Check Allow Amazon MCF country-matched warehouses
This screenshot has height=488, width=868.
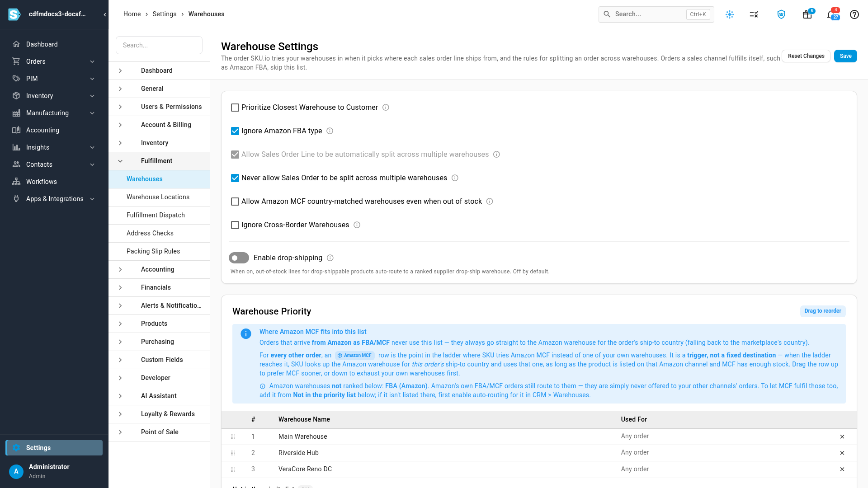tap(235, 202)
